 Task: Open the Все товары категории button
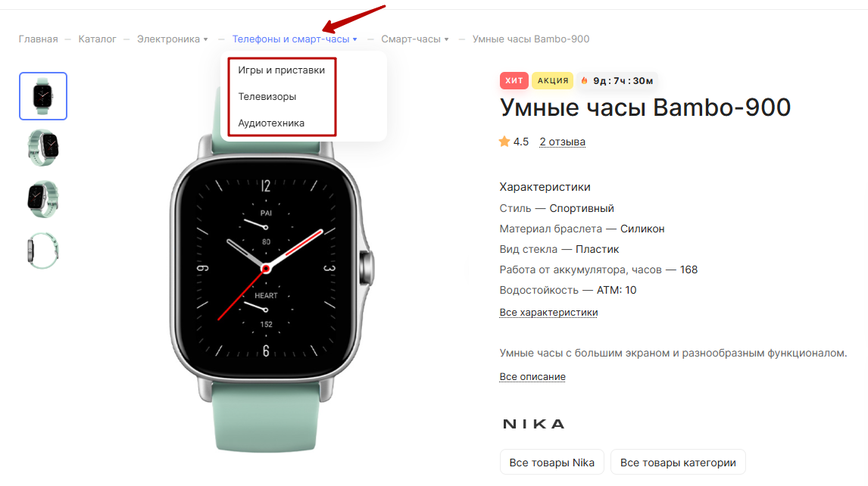678,463
